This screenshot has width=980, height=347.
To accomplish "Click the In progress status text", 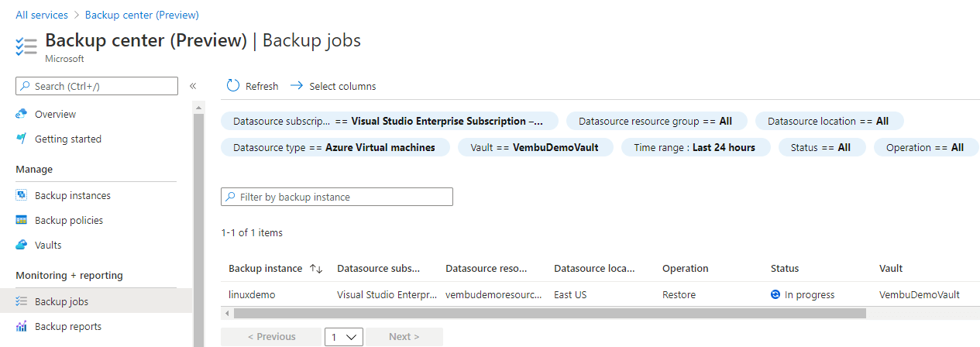I will click(x=810, y=294).
